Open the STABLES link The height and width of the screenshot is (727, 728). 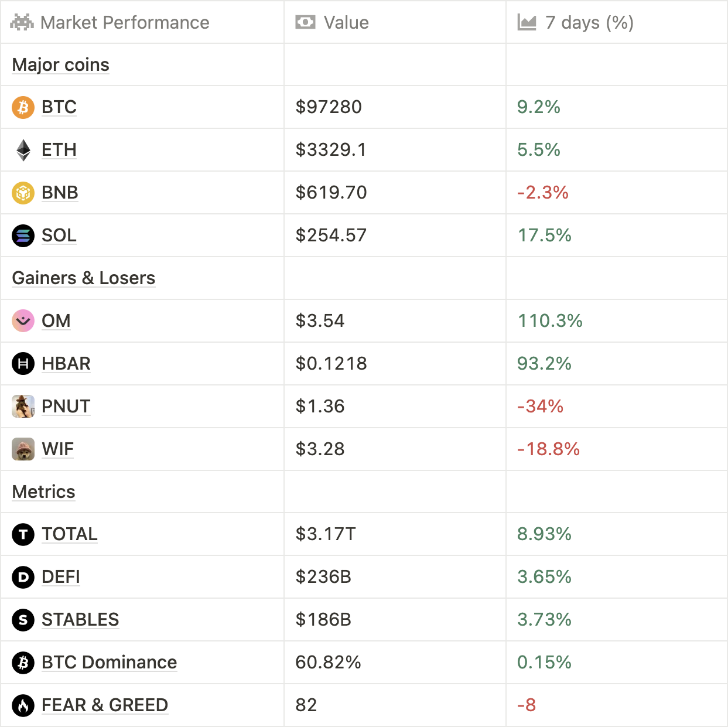point(80,620)
